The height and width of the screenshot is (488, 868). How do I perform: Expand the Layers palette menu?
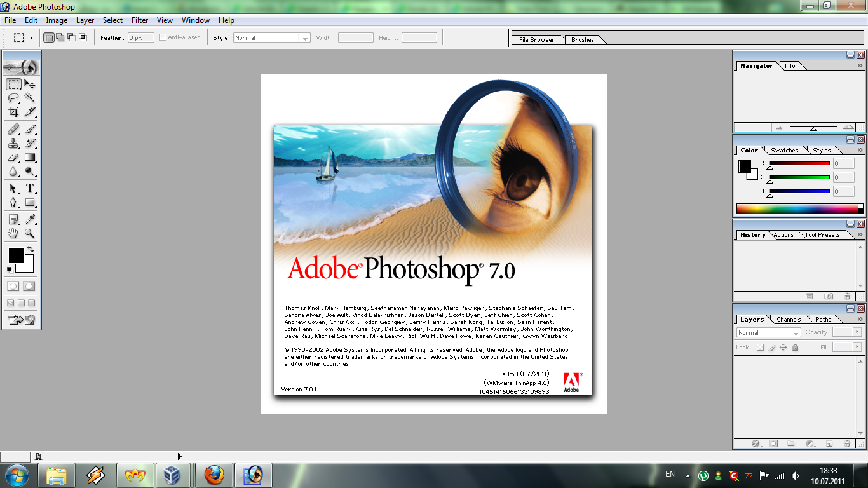point(860,320)
